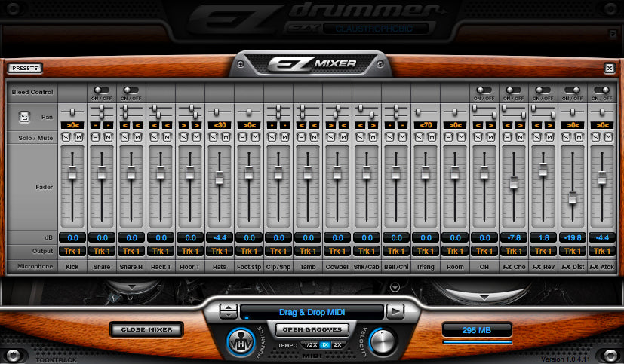Click the pan reset icon
624x364 pixels.
coord(25,117)
